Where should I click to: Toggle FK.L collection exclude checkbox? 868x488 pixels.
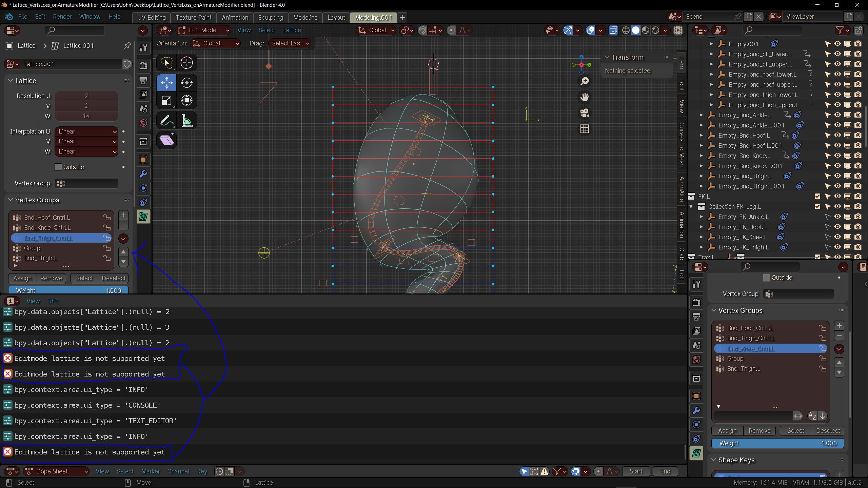817,196
